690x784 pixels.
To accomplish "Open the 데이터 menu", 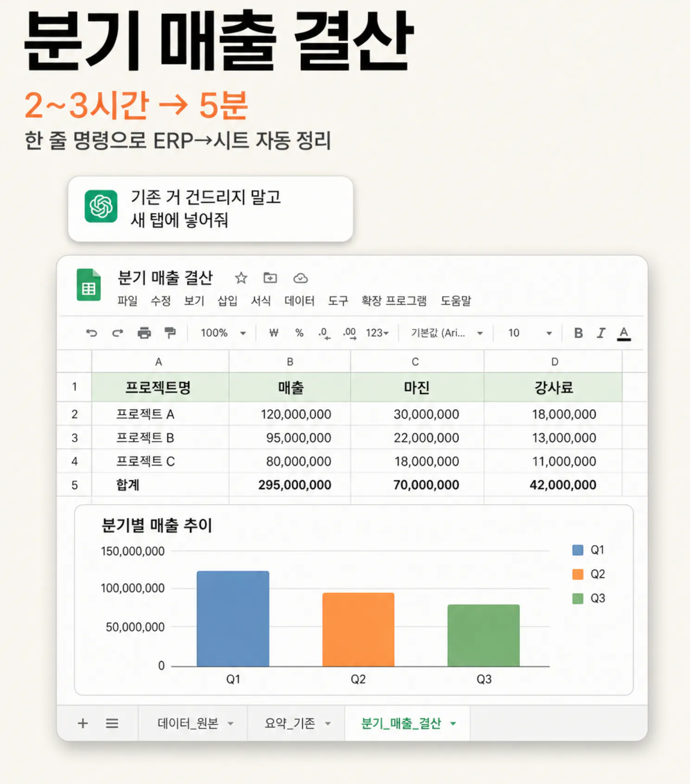I will [299, 301].
